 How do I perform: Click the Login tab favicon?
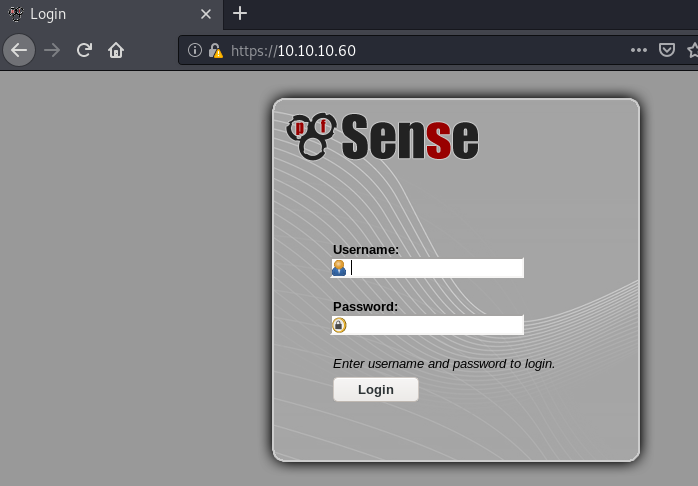tap(16, 14)
